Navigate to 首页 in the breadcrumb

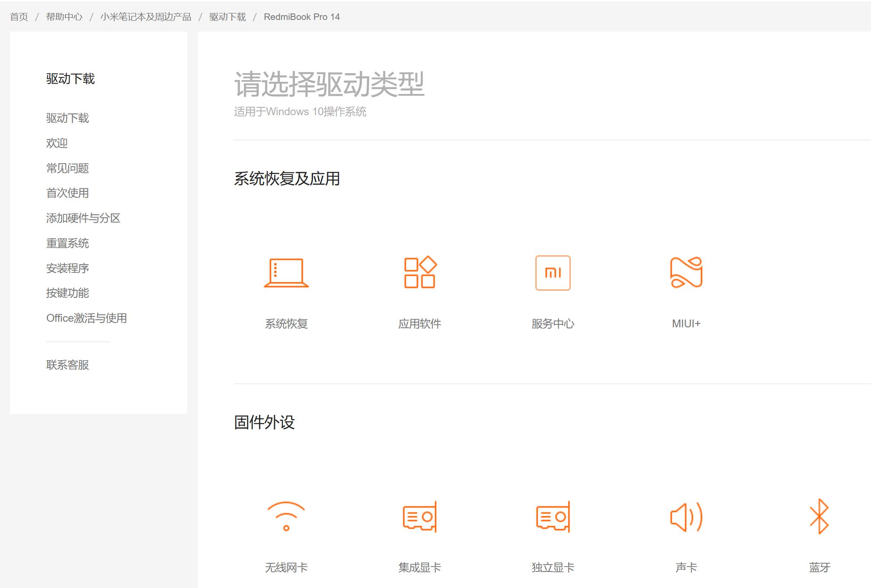click(x=19, y=16)
